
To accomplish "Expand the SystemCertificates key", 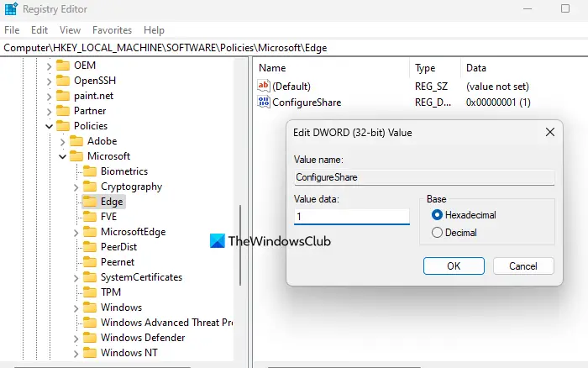I will click(x=76, y=278).
